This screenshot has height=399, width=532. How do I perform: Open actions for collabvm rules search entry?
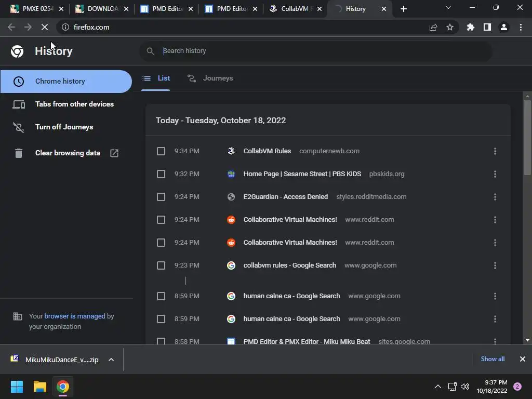[x=495, y=265]
